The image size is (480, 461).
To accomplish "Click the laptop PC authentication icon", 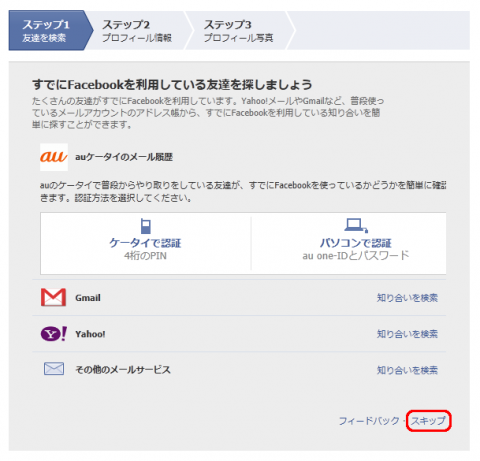I will (x=356, y=225).
